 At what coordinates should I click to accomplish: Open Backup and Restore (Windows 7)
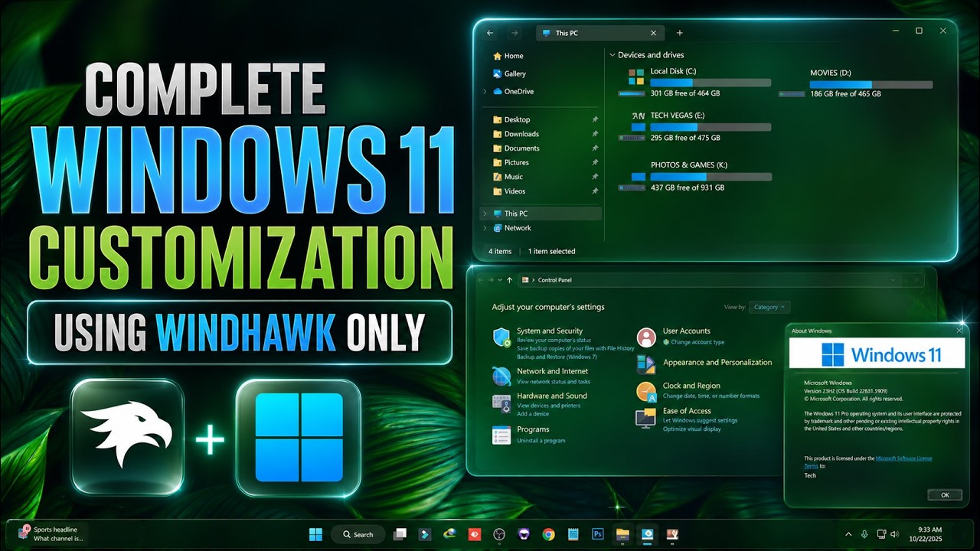coord(557,357)
